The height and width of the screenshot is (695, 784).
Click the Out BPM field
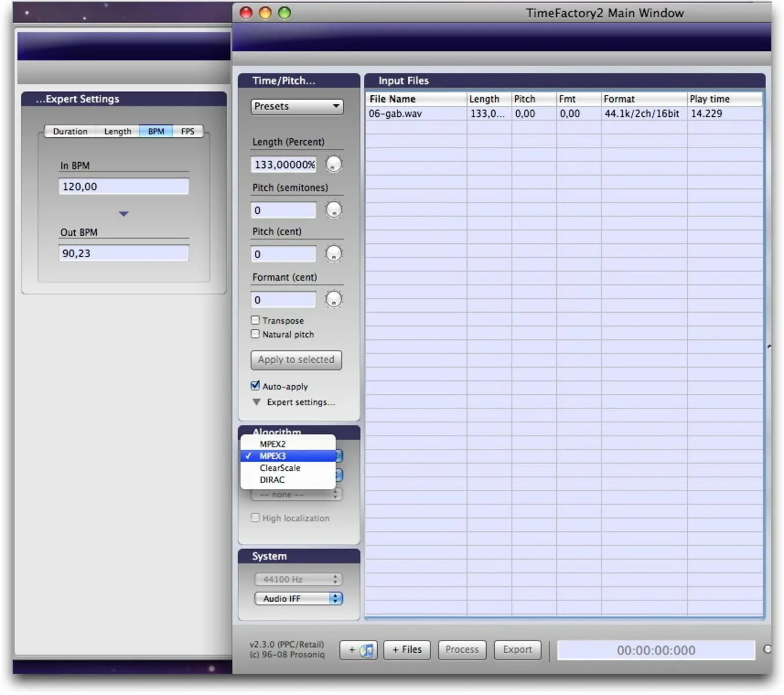pyautogui.click(x=123, y=253)
